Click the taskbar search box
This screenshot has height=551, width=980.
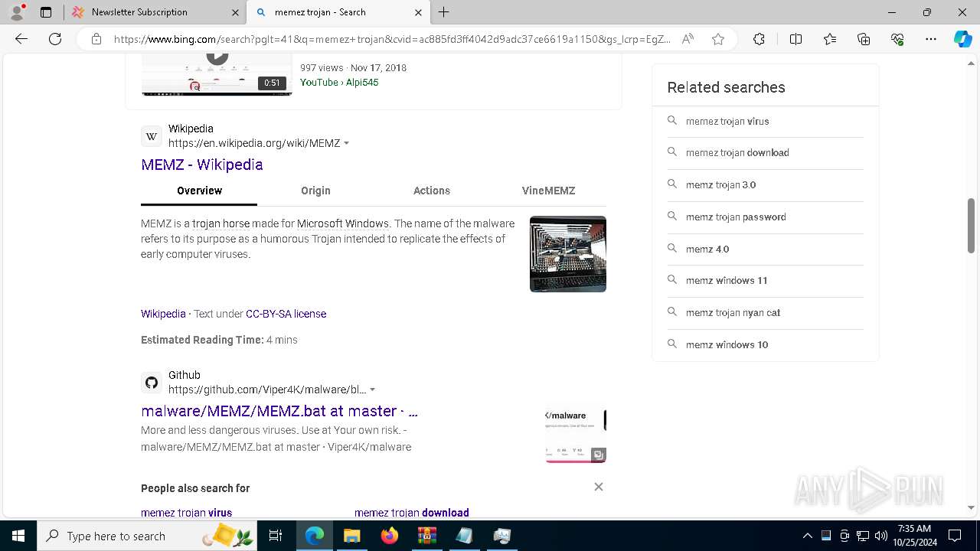pyautogui.click(x=147, y=536)
